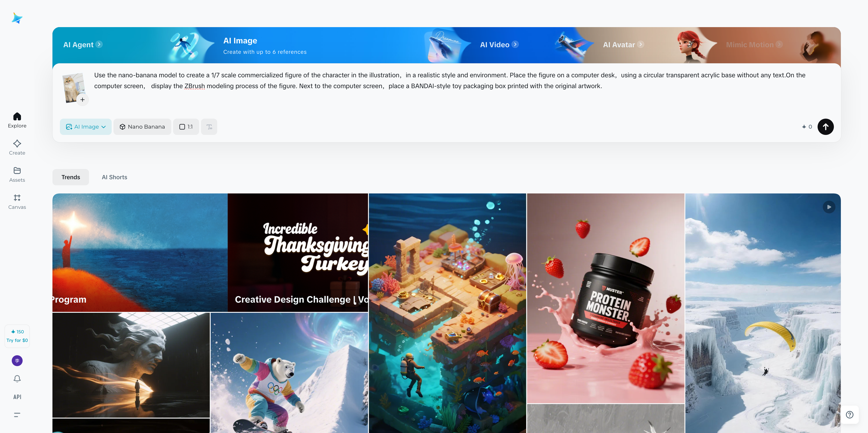Select the Trends tab
The height and width of the screenshot is (433, 868).
[x=71, y=177]
